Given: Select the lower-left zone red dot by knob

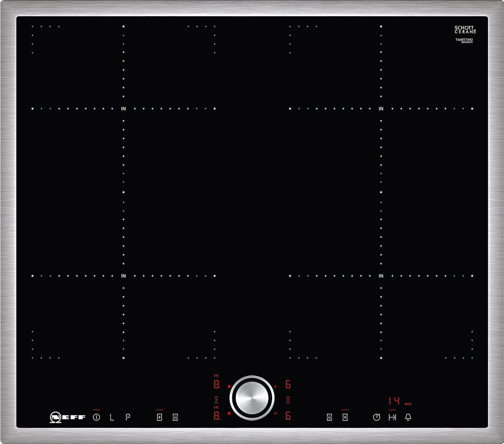Looking at the screenshot, I should (x=229, y=413).
